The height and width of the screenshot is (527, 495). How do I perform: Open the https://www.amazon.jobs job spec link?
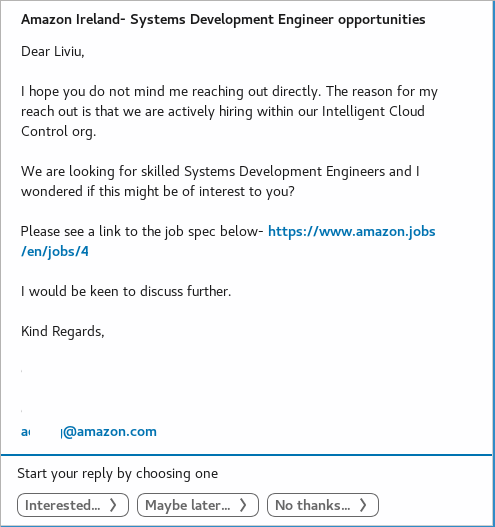(352, 231)
